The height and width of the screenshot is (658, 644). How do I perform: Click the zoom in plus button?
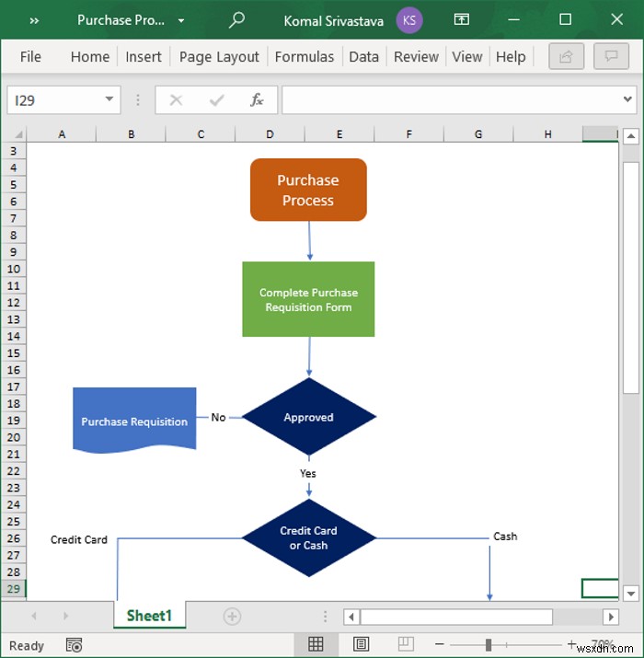[x=571, y=644]
